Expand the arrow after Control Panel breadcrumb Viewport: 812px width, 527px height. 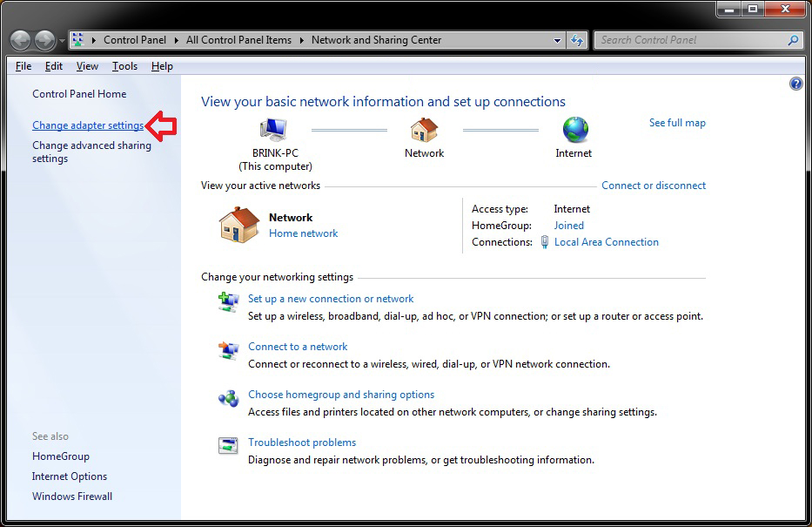[176, 40]
